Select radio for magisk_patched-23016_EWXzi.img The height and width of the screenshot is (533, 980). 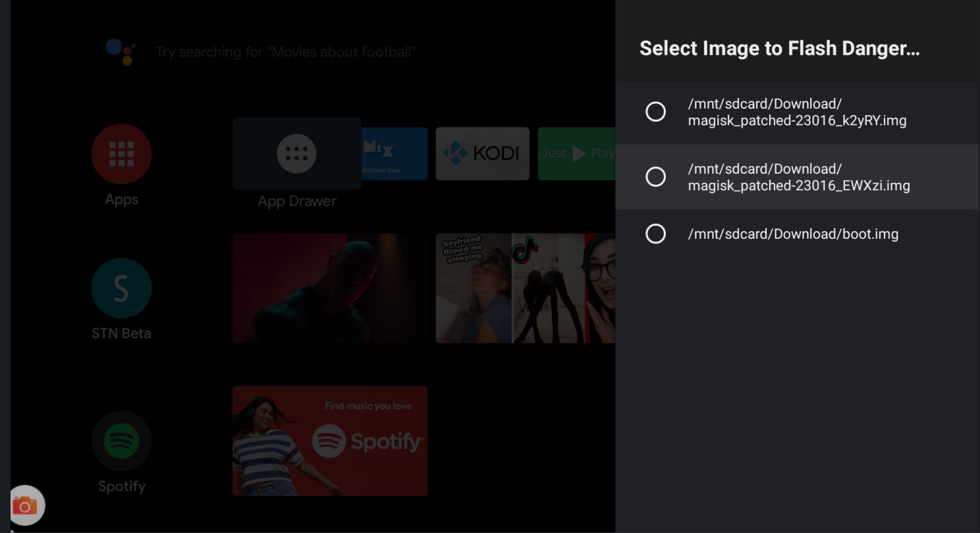click(x=655, y=176)
